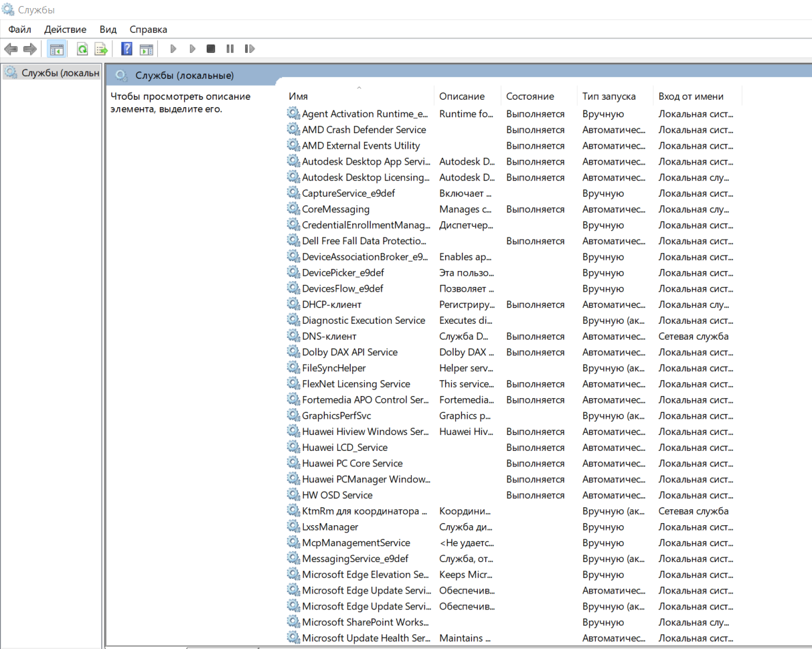Open the Файл menu
The width and height of the screenshot is (812, 649).
20,29
